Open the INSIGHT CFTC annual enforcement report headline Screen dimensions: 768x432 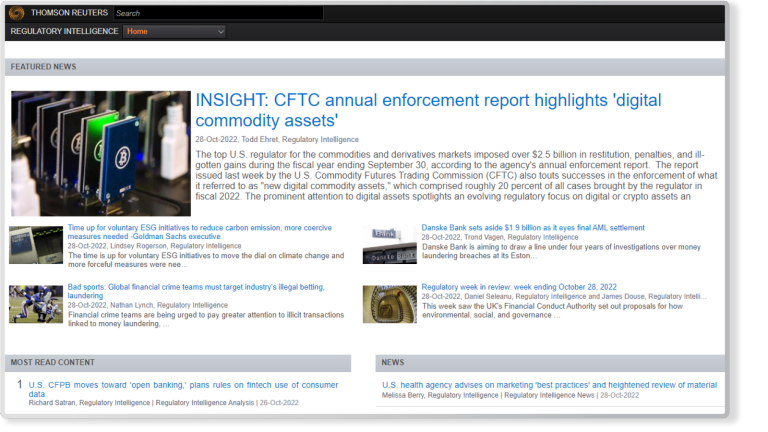[x=428, y=111]
